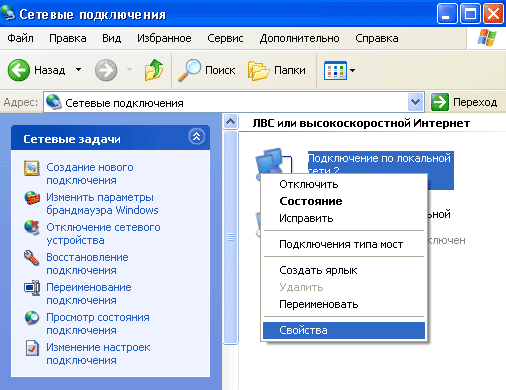Open the Views dropdown arrow
The image size is (506, 390).
[x=352, y=70]
